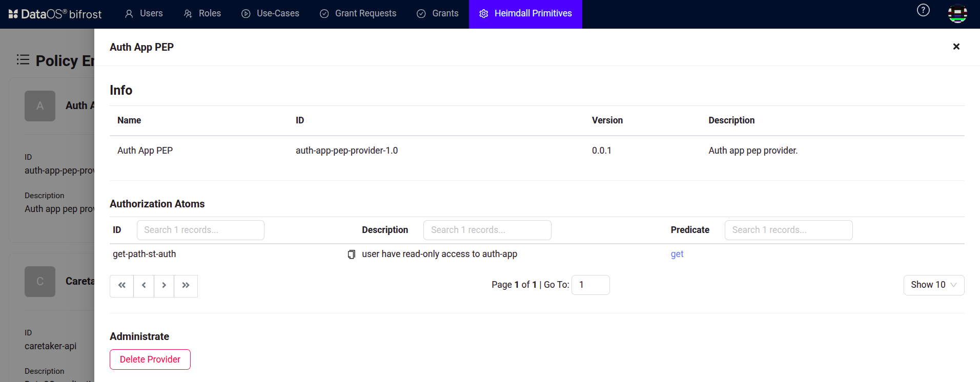Click the DataOS bifrost logo
This screenshot has height=382, width=980.
pyautogui.click(x=55, y=14)
